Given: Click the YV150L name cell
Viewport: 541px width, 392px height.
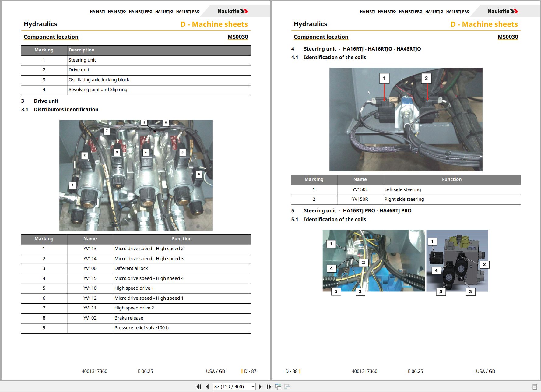Looking at the screenshot, I should pyautogui.click(x=360, y=189).
